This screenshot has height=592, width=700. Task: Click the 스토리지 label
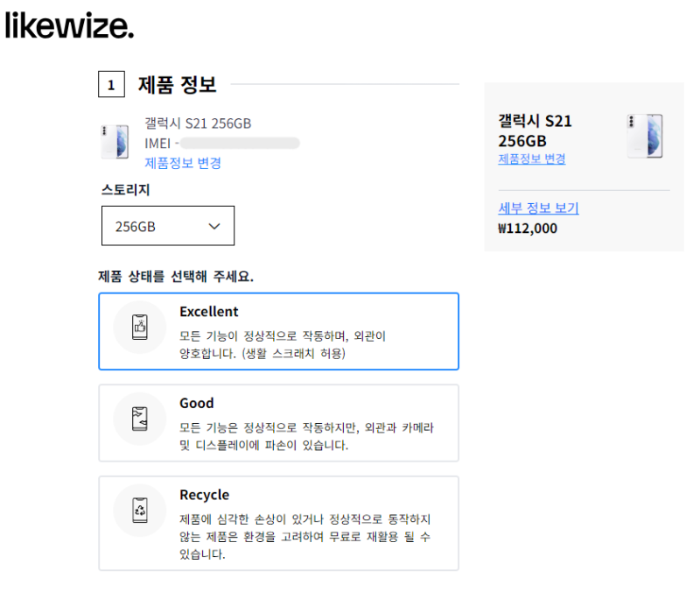(x=127, y=189)
